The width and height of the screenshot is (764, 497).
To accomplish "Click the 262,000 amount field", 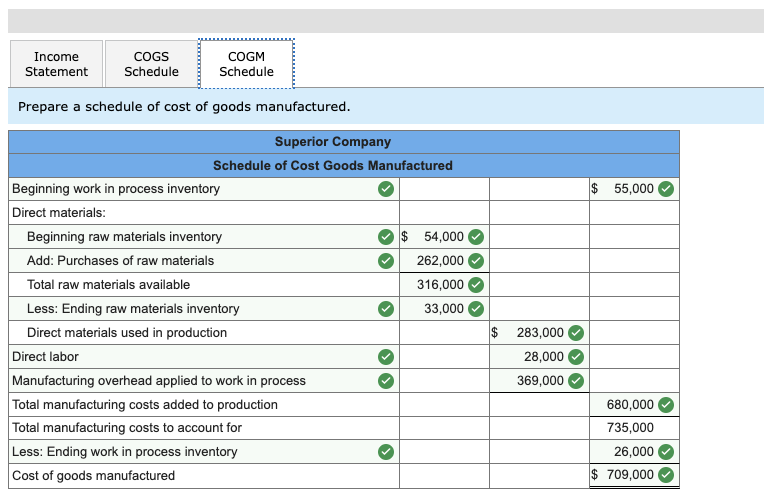I will coord(444,261).
